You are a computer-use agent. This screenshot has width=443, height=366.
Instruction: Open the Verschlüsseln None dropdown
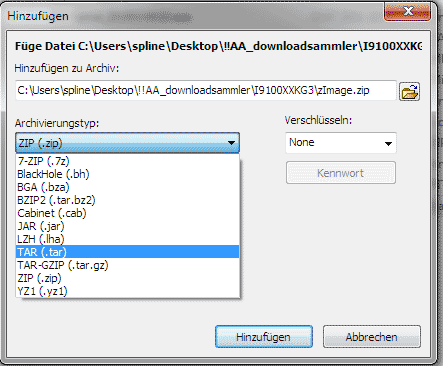coord(341,143)
